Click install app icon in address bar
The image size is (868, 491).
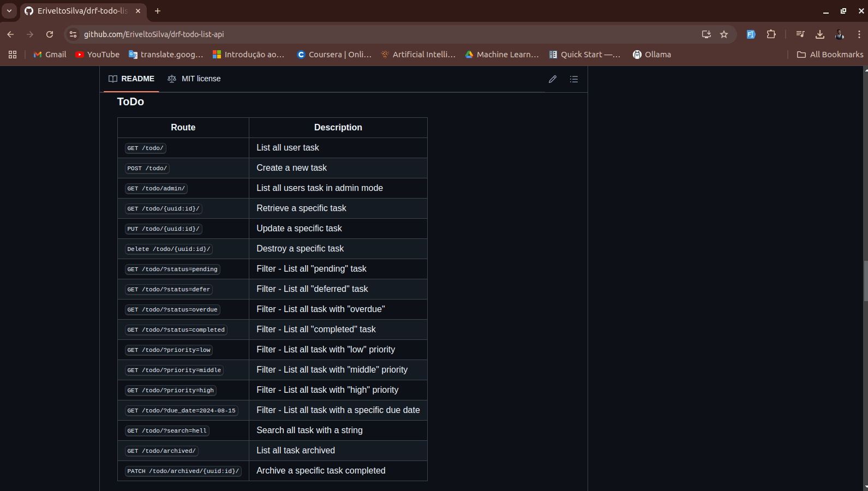[x=707, y=34]
